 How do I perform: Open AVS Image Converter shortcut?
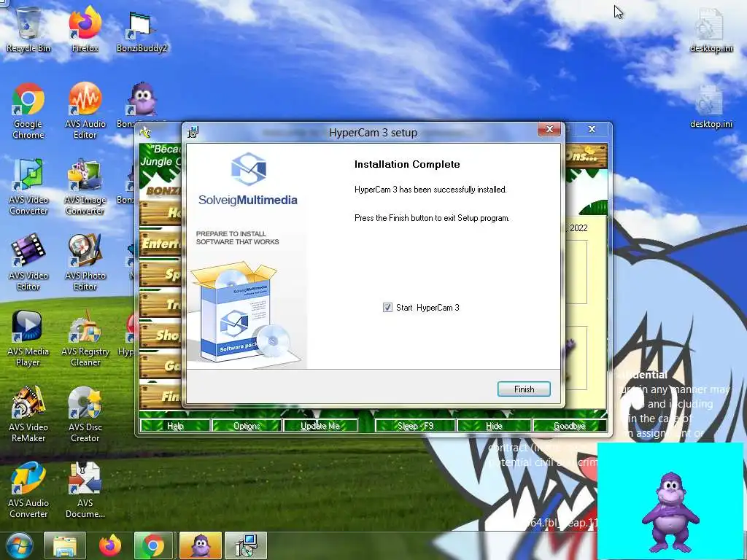click(85, 186)
